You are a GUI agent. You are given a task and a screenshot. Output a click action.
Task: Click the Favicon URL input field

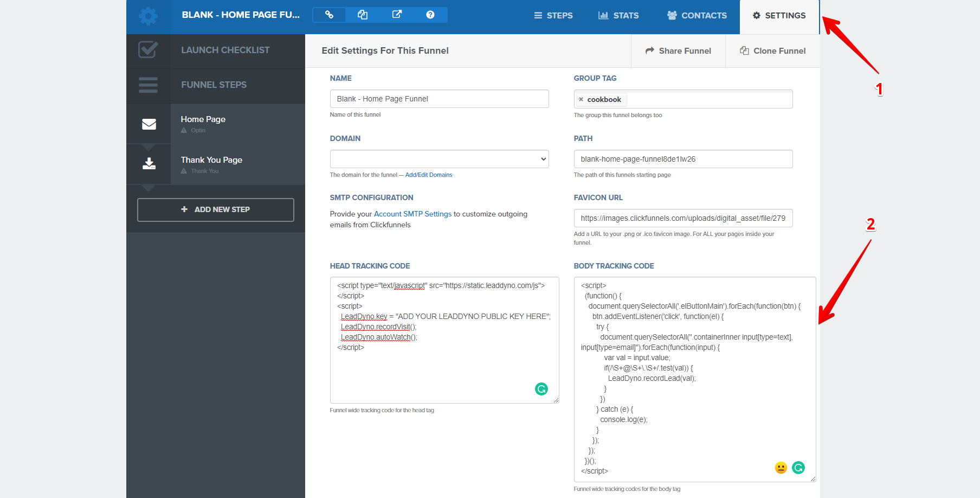684,218
